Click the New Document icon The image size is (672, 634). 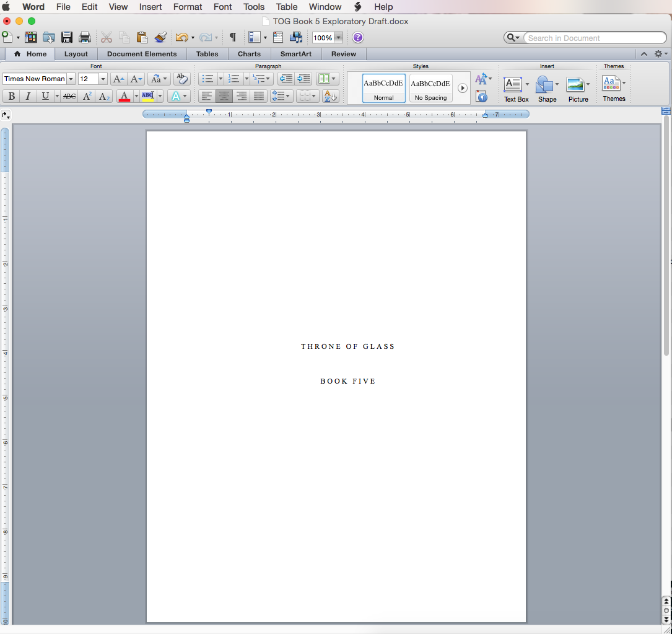coord(7,37)
